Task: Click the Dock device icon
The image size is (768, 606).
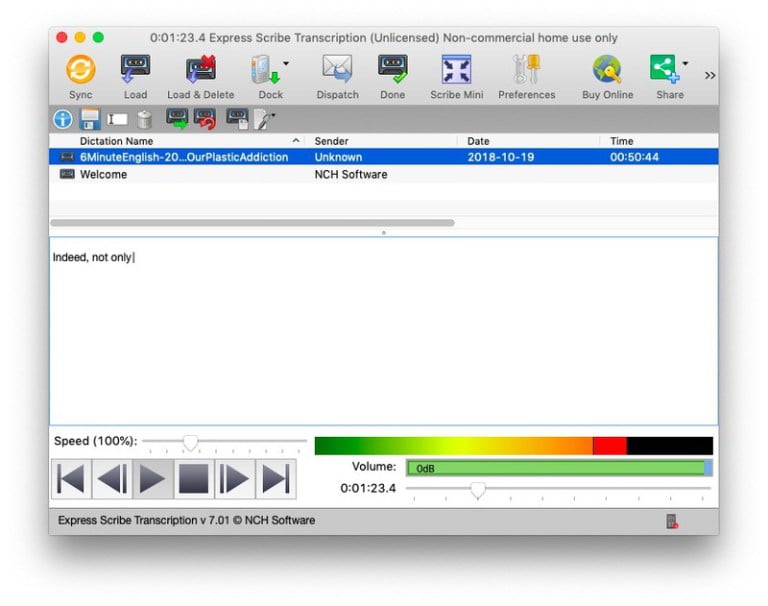Action: pyautogui.click(x=264, y=69)
